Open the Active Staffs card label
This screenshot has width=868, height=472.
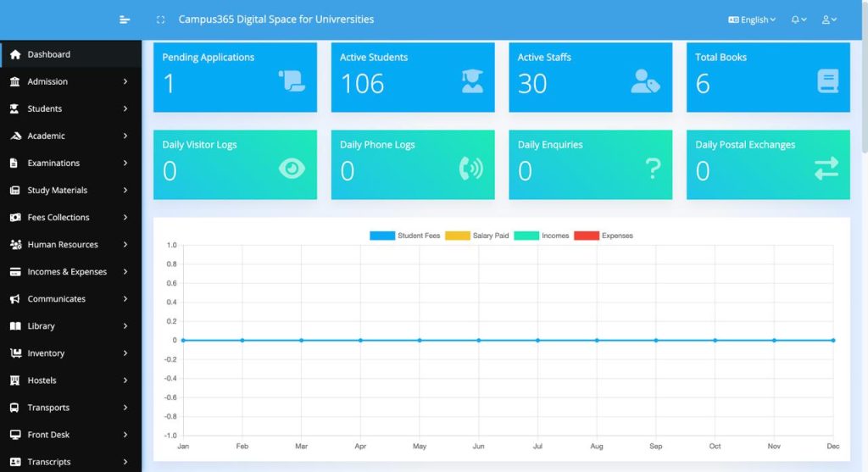click(x=544, y=57)
